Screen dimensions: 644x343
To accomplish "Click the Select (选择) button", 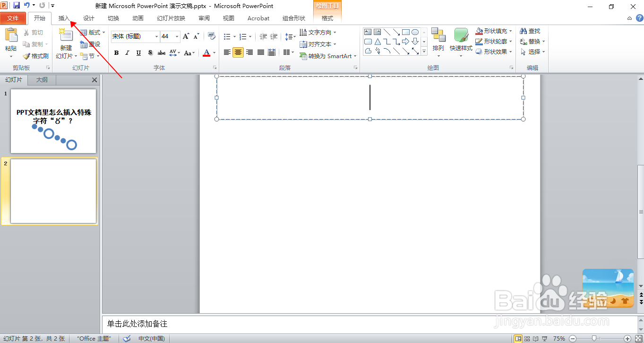I will (x=532, y=52).
